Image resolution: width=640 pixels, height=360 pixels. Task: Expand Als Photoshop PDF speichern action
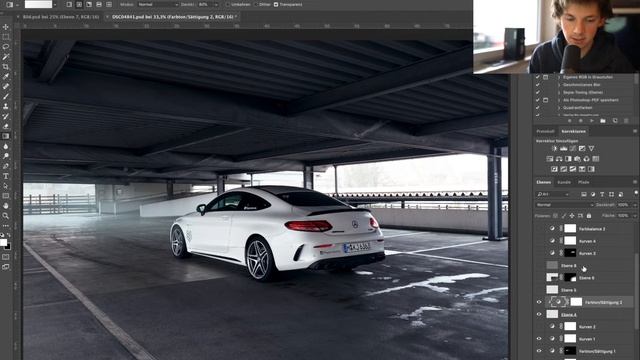pos(559,100)
